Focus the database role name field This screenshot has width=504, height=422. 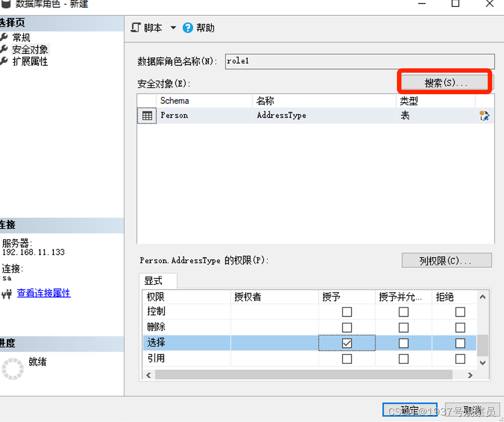(360, 61)
